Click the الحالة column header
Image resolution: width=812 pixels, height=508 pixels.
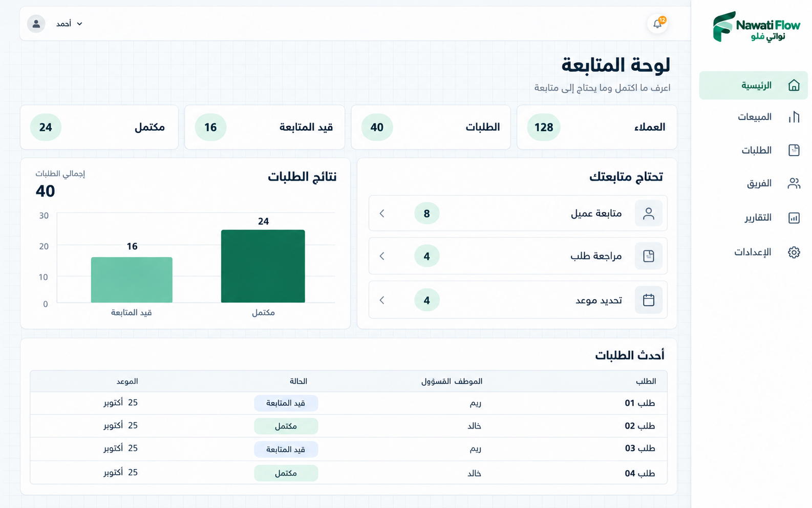tap(298, 381)
